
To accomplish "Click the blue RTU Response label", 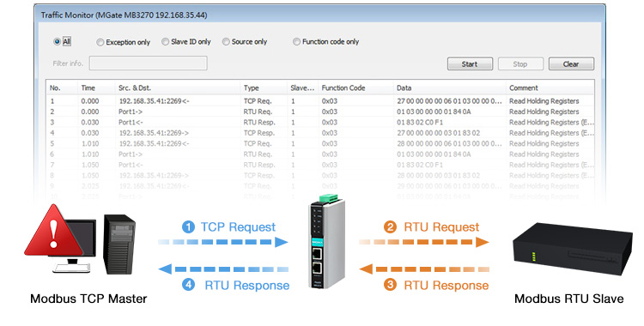I will (x=246, y=286).
